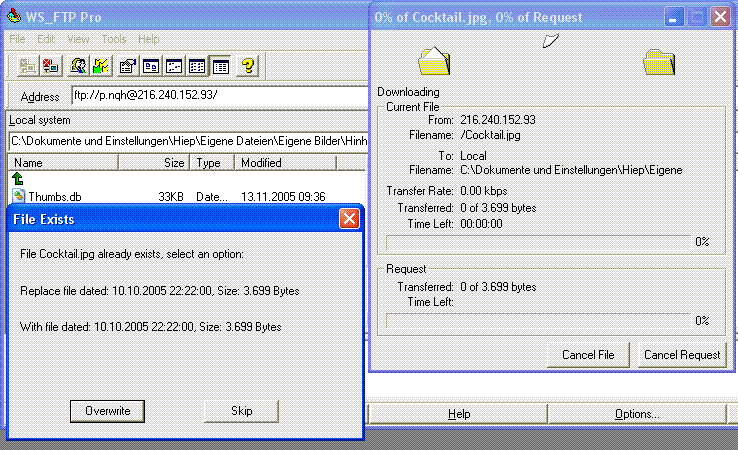Screen dimensions: 738x450
Task: Click the /Cocktail.jpg source filename text
Action: click(490, 135)
